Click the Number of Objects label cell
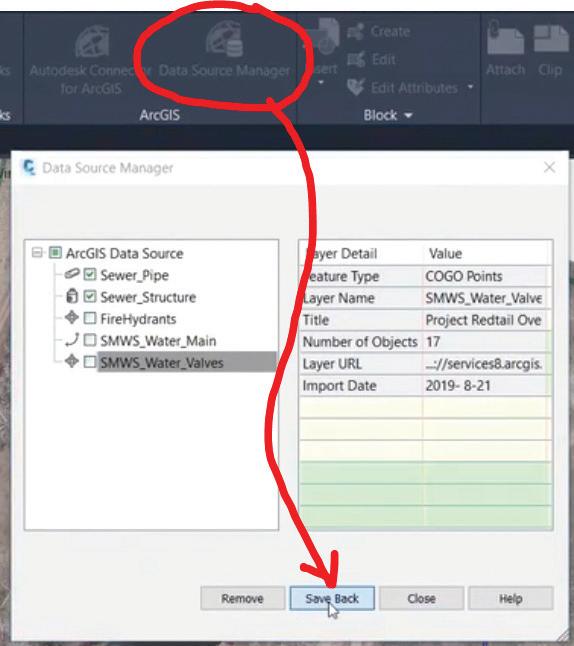The image size is (574, 646). [361, 342]
